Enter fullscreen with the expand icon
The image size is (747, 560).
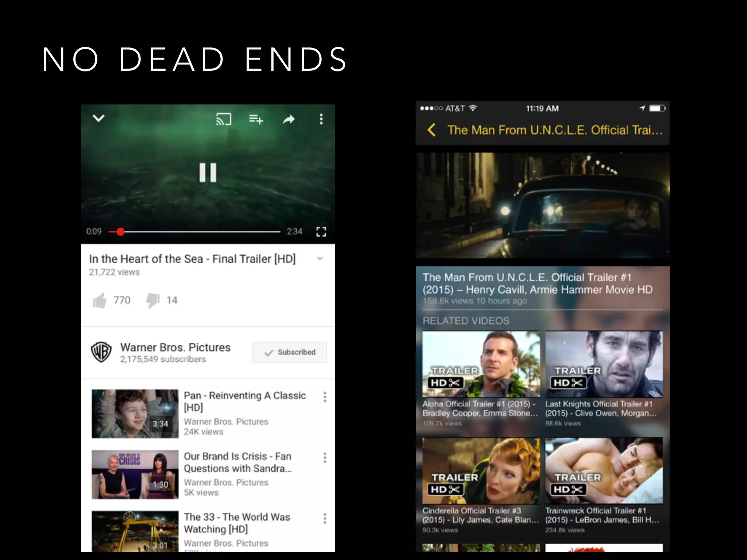tap(321, 232)
